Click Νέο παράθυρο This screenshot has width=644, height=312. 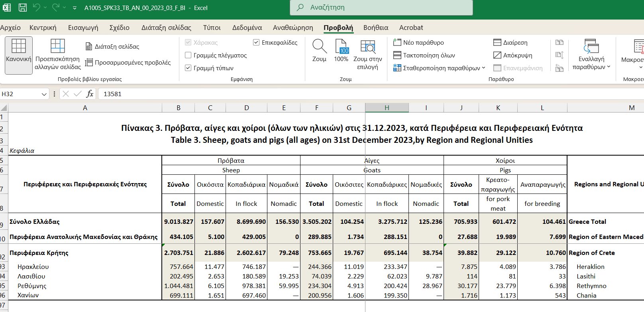[418, 42]
